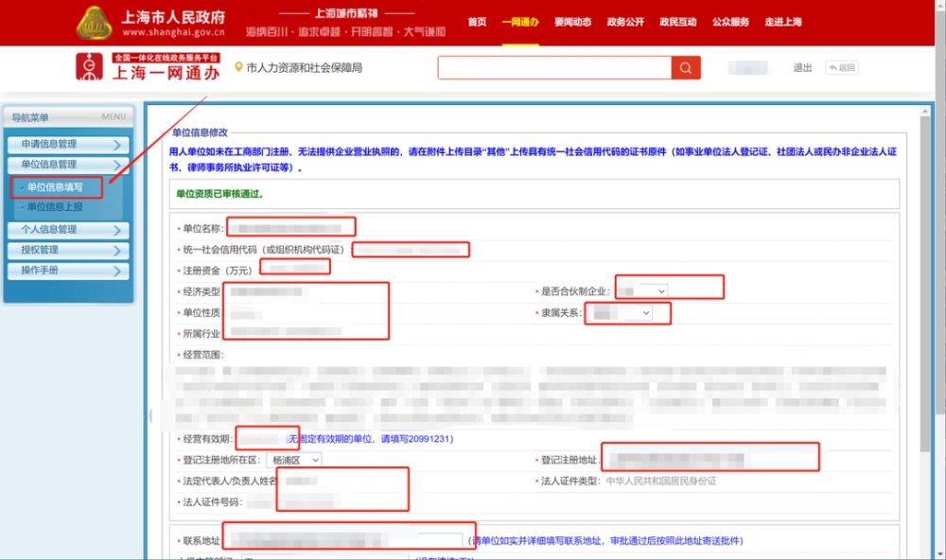Expand the 单位信息管理 sidebar menu
The height and width of the screenshot is (560, 946).
click(x=68, y=165)
